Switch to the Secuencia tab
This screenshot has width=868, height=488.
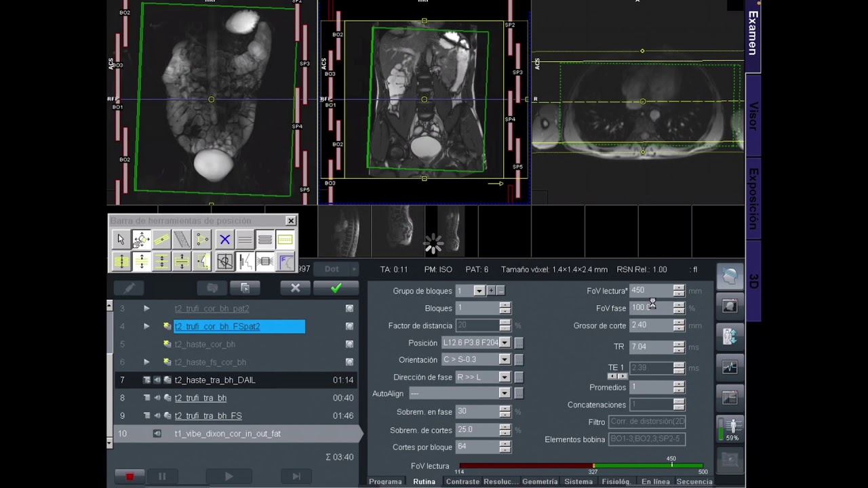694,482
